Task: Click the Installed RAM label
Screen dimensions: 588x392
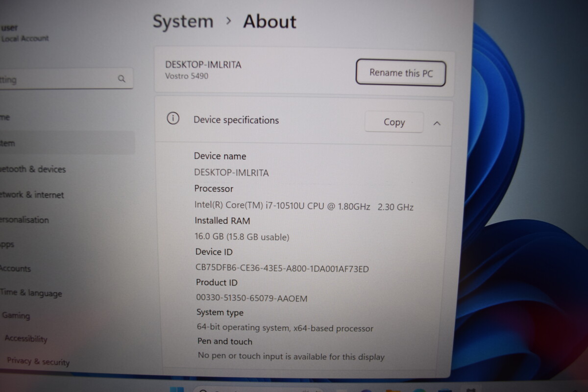Action: point(222,220)
